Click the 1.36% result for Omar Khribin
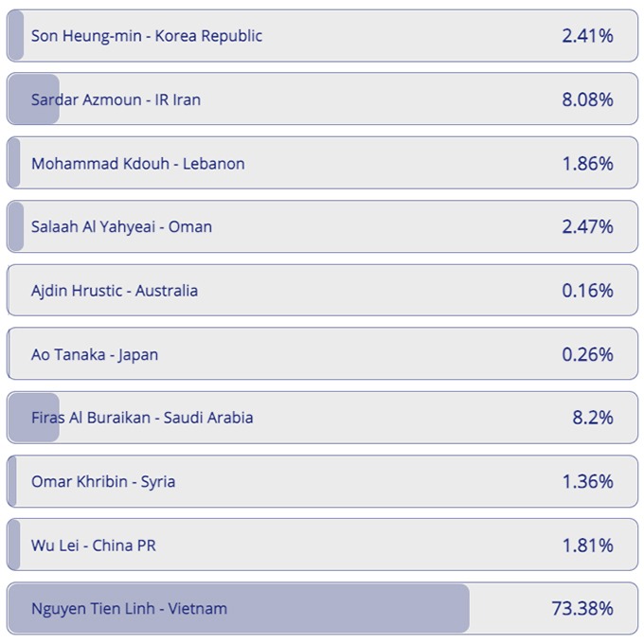Image resolution: width=644 pixels, height=644 pixels. [587, 481]
